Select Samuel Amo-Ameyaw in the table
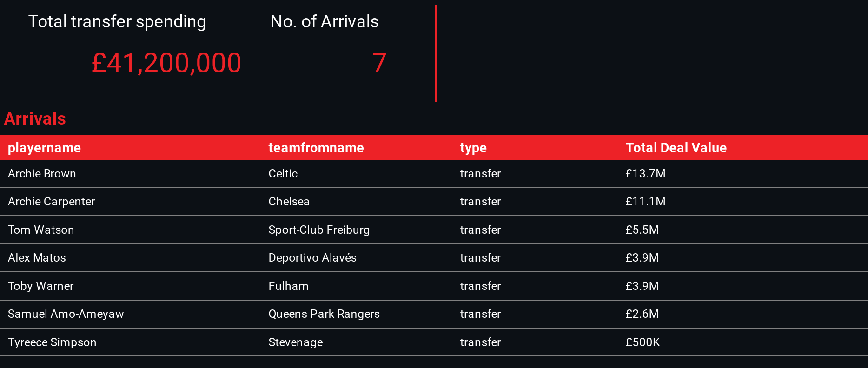 [66, 314]
